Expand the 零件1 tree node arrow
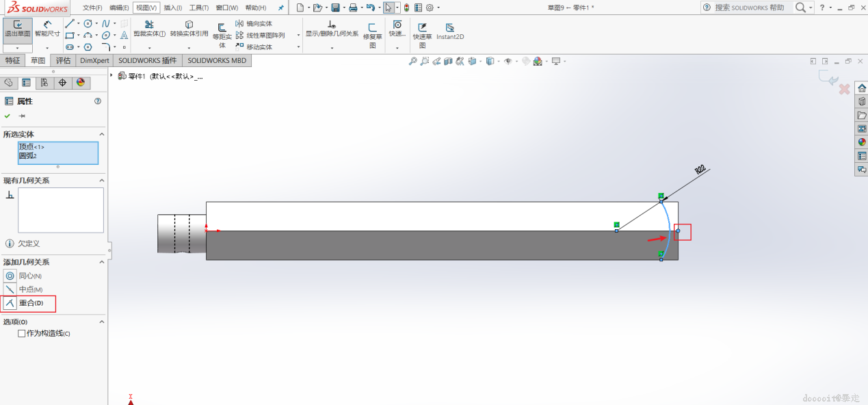 (x=111, y=76)
